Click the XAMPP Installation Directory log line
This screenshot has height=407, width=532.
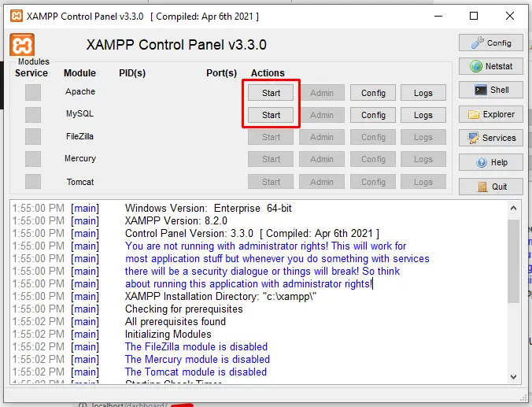click(x=220, y=296)
